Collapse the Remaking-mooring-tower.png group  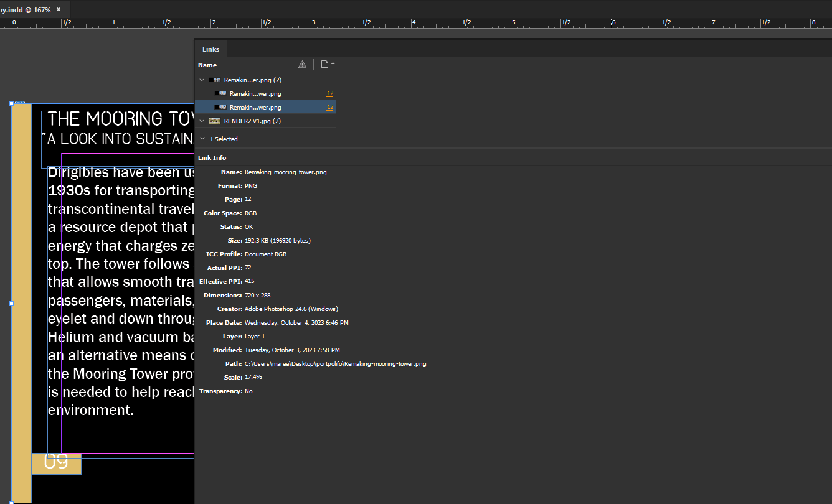coord(201,80)
